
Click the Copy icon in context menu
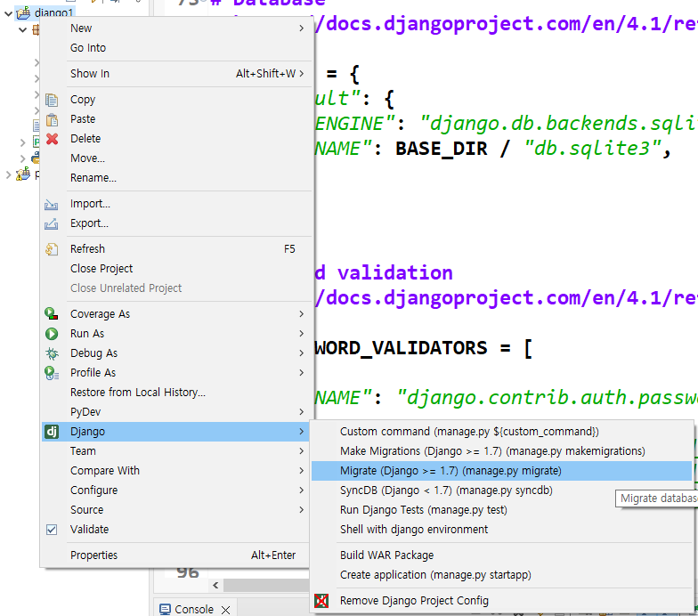(52, 100)
